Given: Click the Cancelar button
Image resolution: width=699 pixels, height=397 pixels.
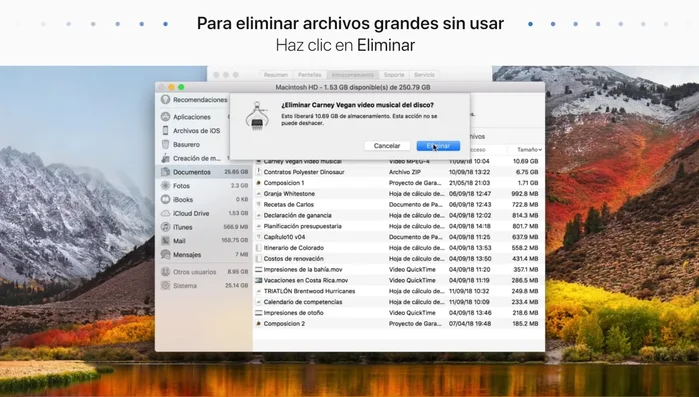Looking at the screenshot, I should pos(387,146).
